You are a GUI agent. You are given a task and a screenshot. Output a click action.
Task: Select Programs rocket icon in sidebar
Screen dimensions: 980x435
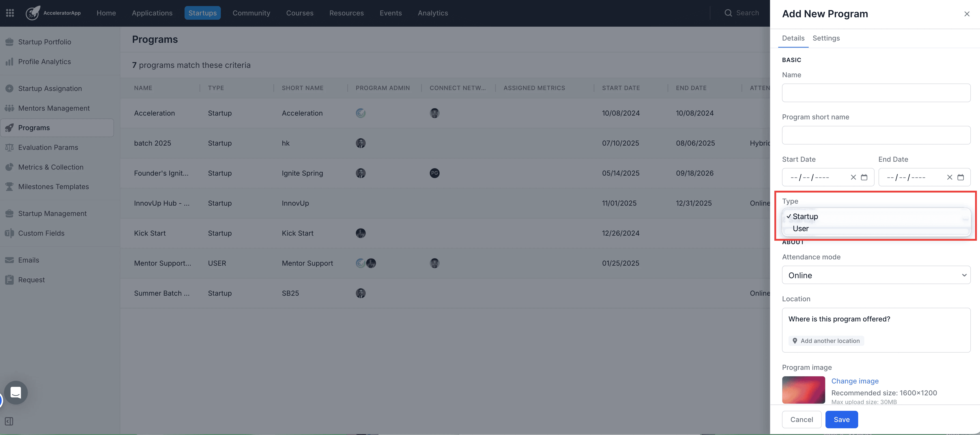click(x=9, y=128)
